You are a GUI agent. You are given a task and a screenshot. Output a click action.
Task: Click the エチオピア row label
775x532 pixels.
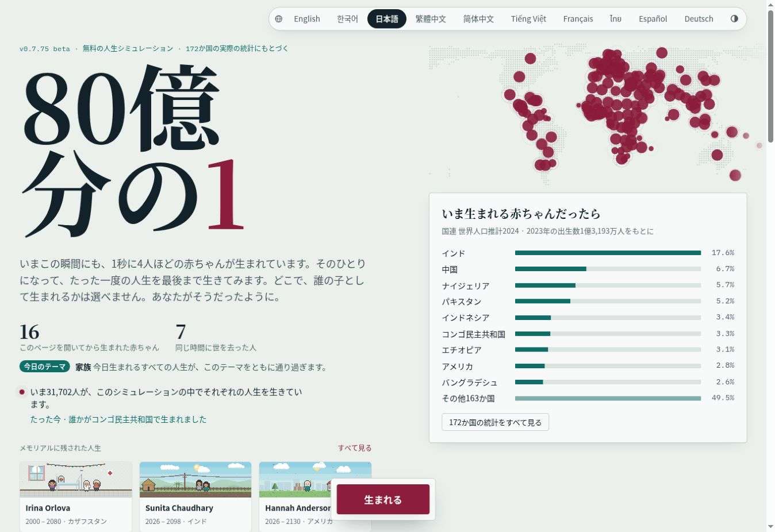point(462,350)
